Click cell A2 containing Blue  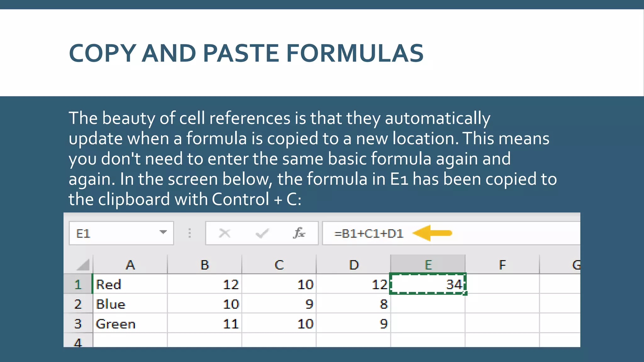[x=130, y=304]
